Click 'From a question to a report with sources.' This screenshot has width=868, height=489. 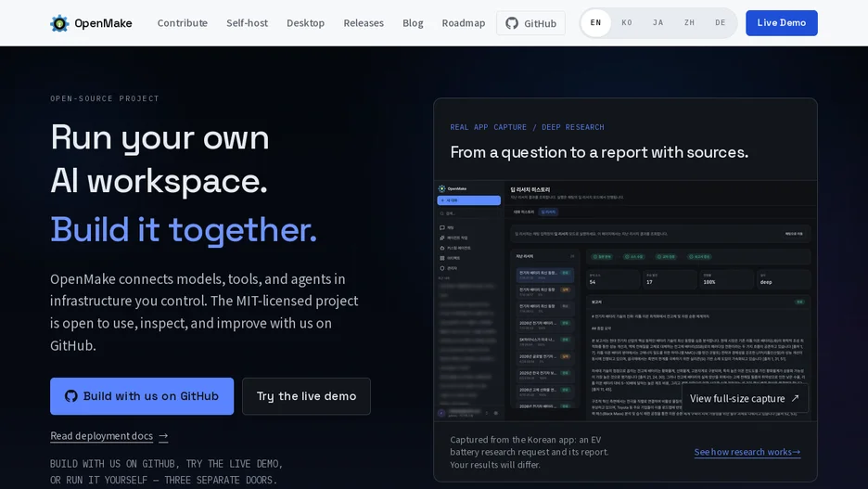599,152
